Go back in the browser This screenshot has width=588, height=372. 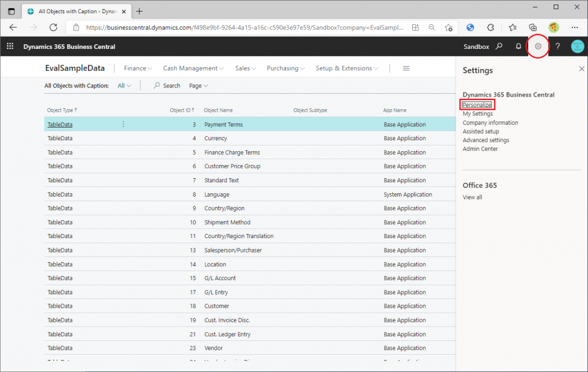(x=13, y=27)
